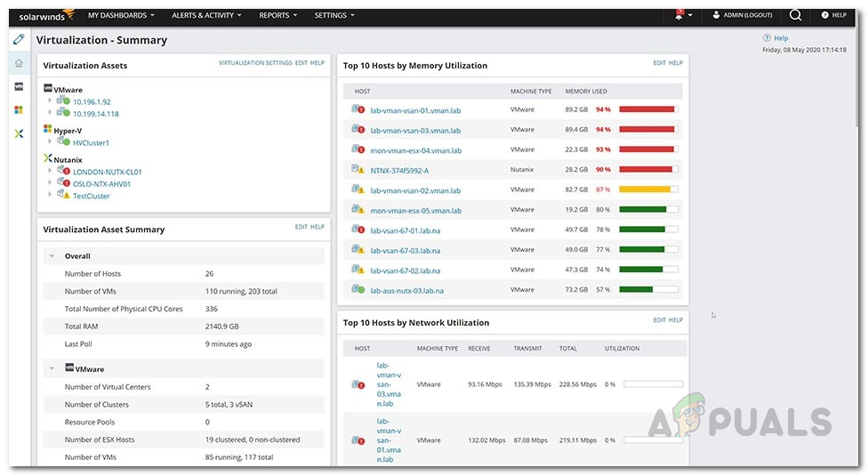Click Admin (Logout) in top bar
This screenshot has height=476, width=868.
point(746,15)
